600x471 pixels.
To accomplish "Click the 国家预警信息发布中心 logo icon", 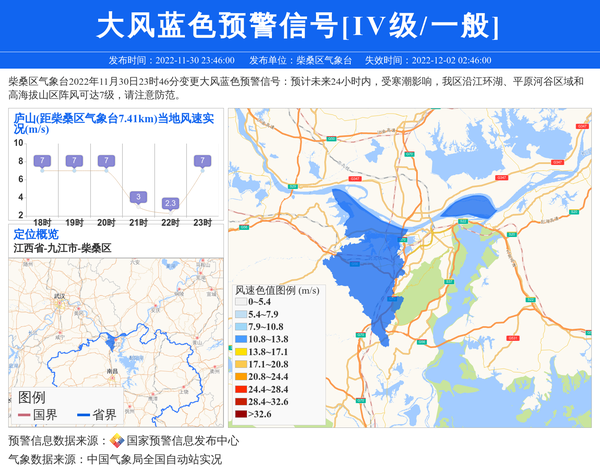I will pyautogui.click(x=117, y=441).
